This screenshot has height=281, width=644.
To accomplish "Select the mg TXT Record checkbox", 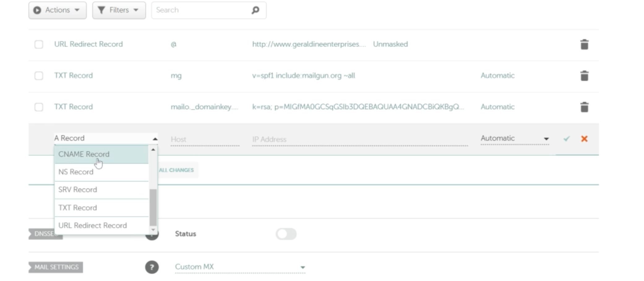I will tap(39, 75).
